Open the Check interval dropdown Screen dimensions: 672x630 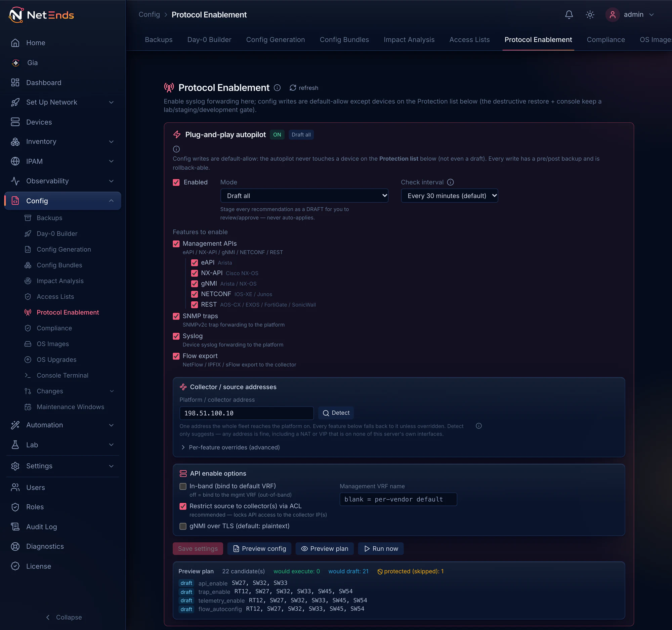tap(449, 196)
